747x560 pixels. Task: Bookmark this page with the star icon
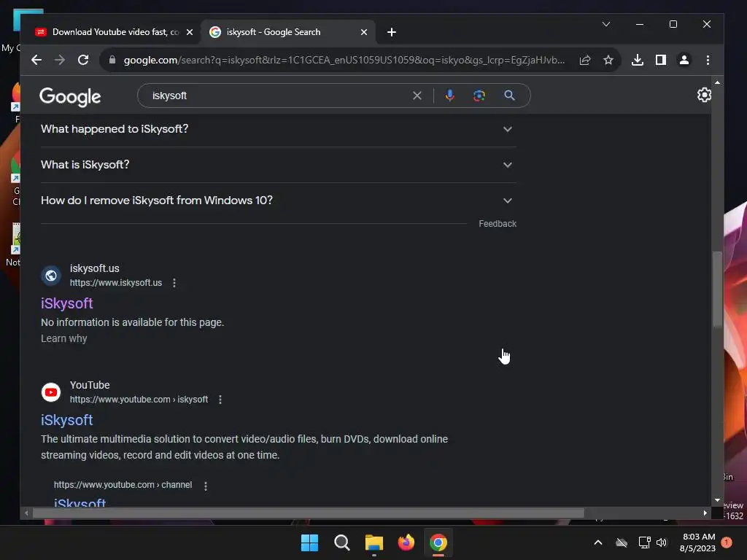(608, 60)
